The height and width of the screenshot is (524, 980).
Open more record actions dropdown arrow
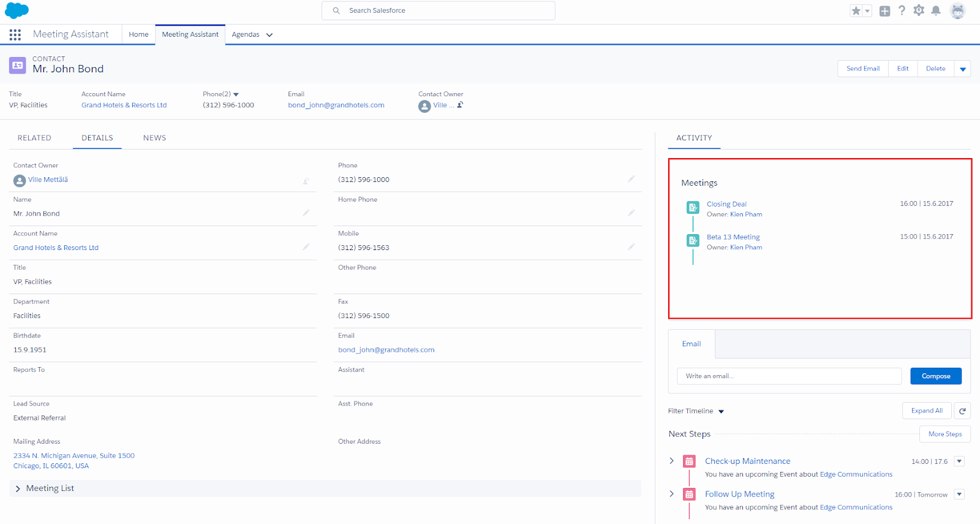pyautogui.click(x=963, y=69)
